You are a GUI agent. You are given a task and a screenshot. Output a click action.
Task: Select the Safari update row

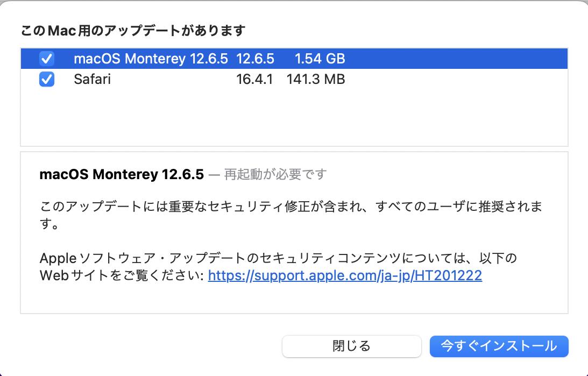click(x=294, y=79)
